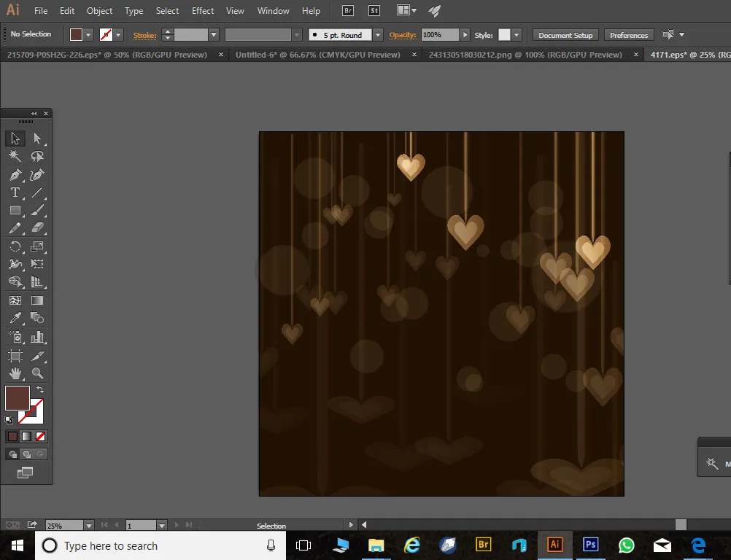Click the Style swatch in control bar
This screenshot has width=731, height=560.
[x=504, y=34]
